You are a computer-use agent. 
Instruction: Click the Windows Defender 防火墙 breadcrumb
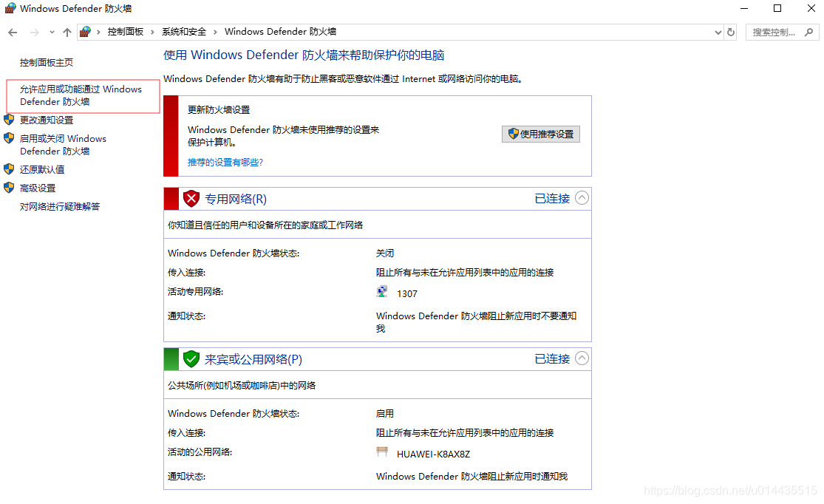tap(280, 32)
